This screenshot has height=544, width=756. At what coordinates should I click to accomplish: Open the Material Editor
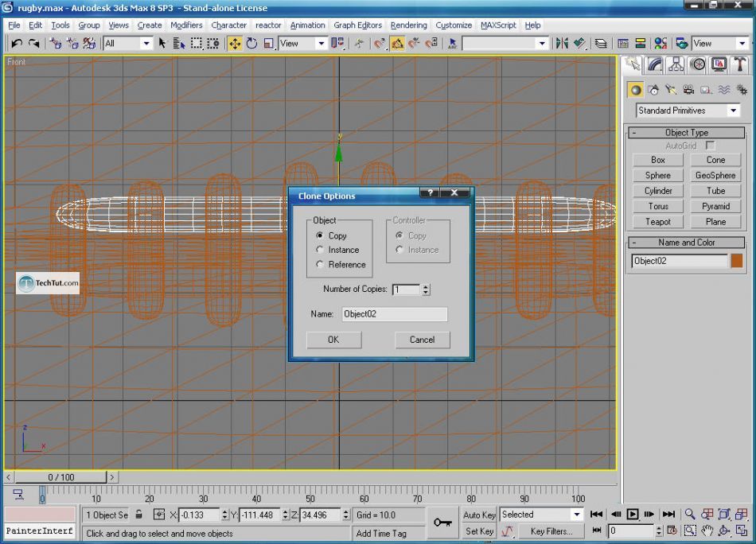(661, 44)
